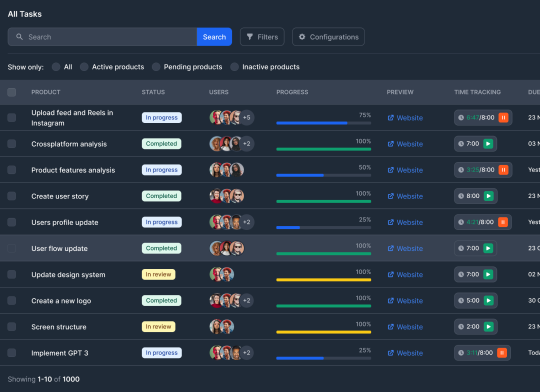This screenshot has width=540, height=392.
Task: Open Website link for Create user story
Action: (x=405, y=196)
